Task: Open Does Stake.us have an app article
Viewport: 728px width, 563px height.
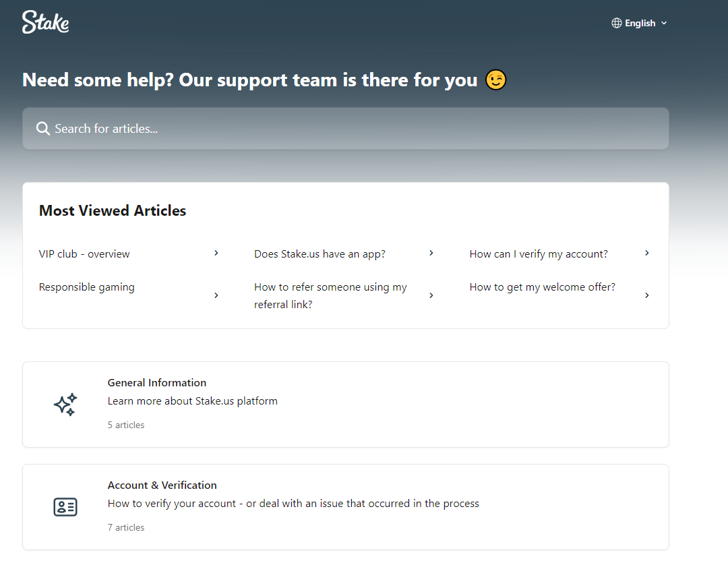Action: [320, 254]
